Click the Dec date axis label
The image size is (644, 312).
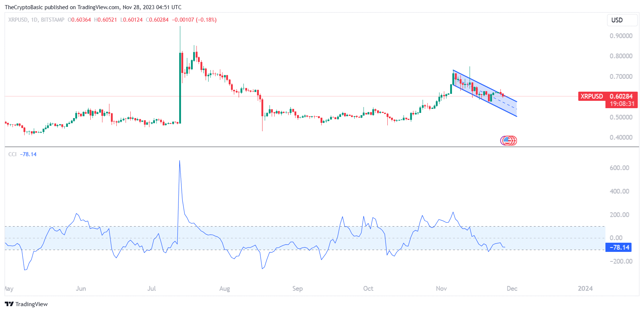[512, 289]
